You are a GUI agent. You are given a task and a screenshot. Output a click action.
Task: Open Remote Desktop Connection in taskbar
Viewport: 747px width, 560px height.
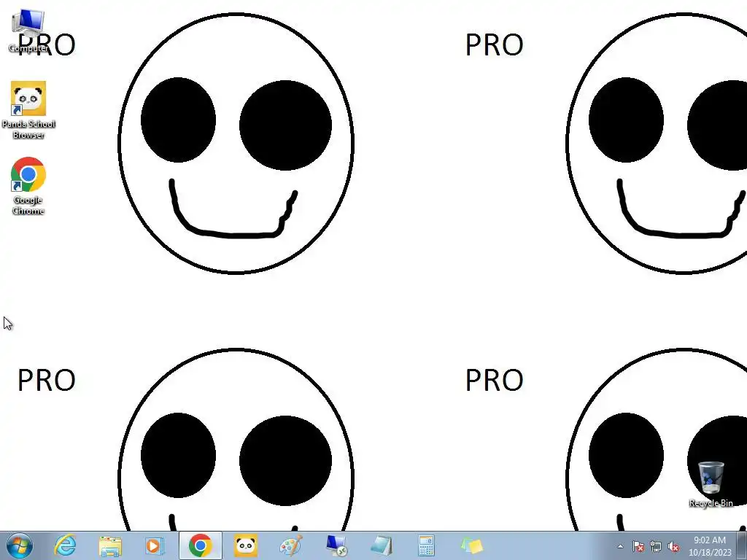(336, 545)
